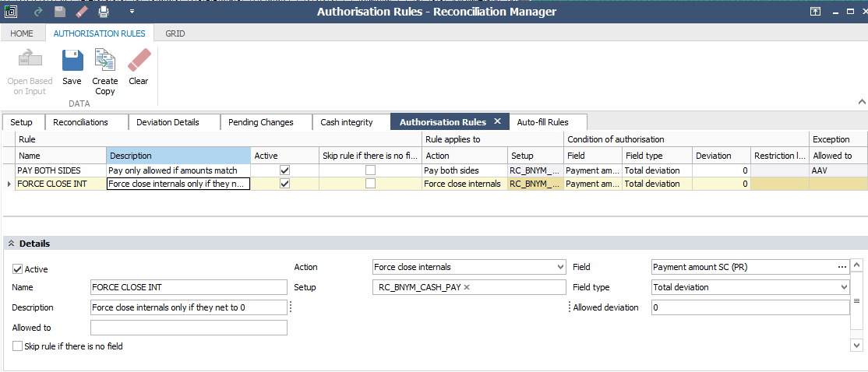Click the Details panel scrollbar thumb
This screenshot has height=372, width=868.
pos(856,300)
